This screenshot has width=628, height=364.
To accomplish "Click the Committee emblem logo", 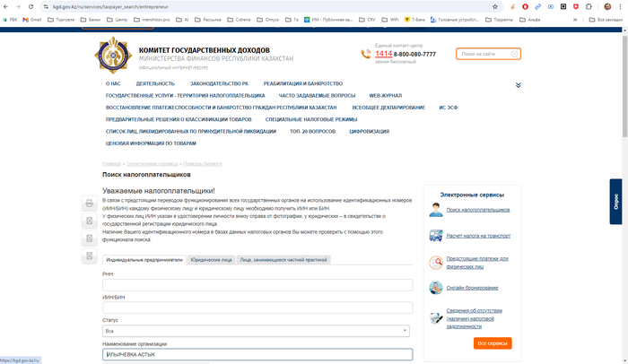I will (x=113, y=56).
